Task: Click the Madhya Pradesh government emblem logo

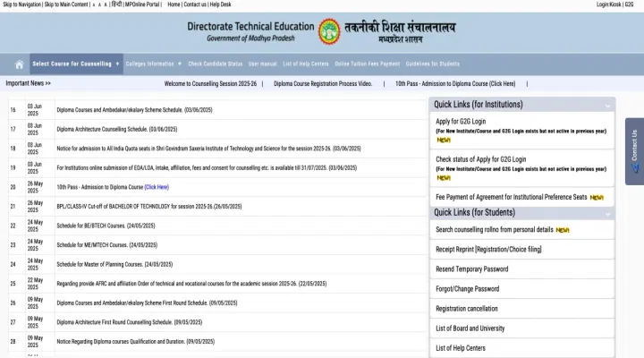Action: [329, 31]
